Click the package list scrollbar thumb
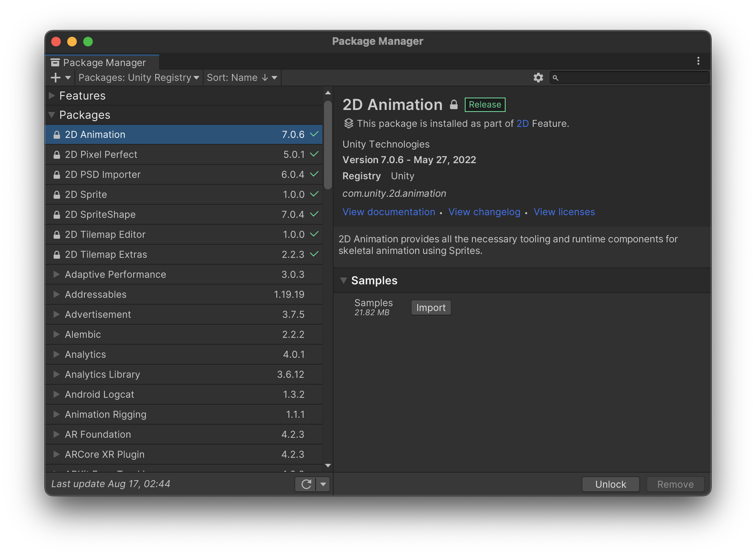The width and height of the screenshot is (756, 555). coord(328,145)
